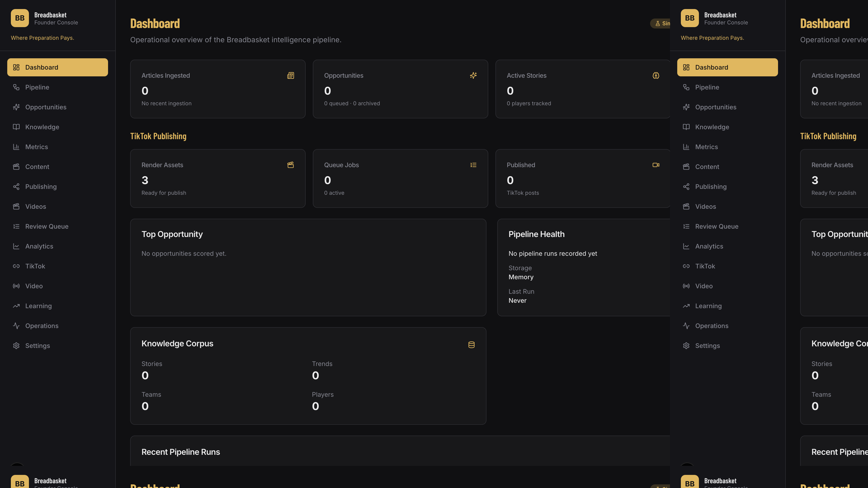The image size is (868, 488).
Task: Click the Publishing share icon in the left-hand sidebar
Action: pyautogui.click(x=16, y=187)
